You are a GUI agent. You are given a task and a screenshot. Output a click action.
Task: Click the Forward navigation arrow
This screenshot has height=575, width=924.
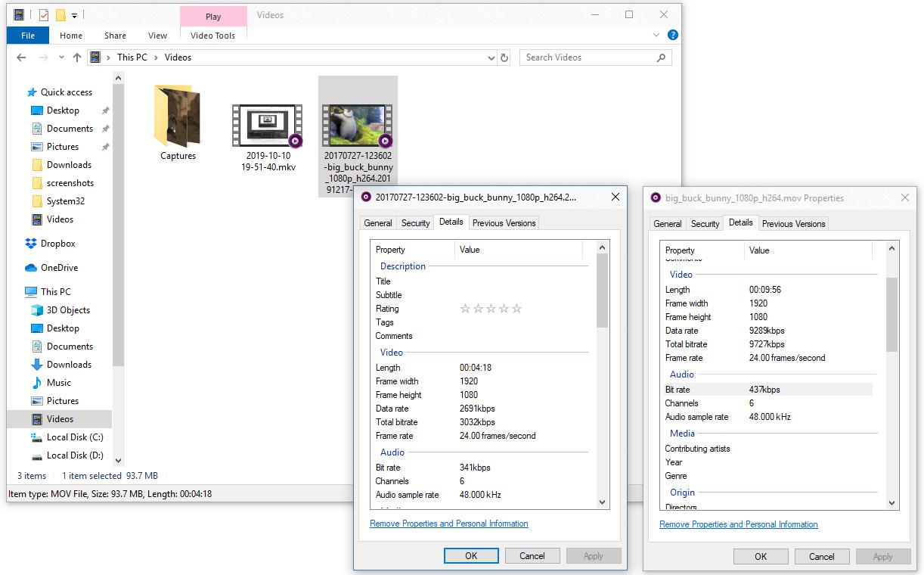44,57
